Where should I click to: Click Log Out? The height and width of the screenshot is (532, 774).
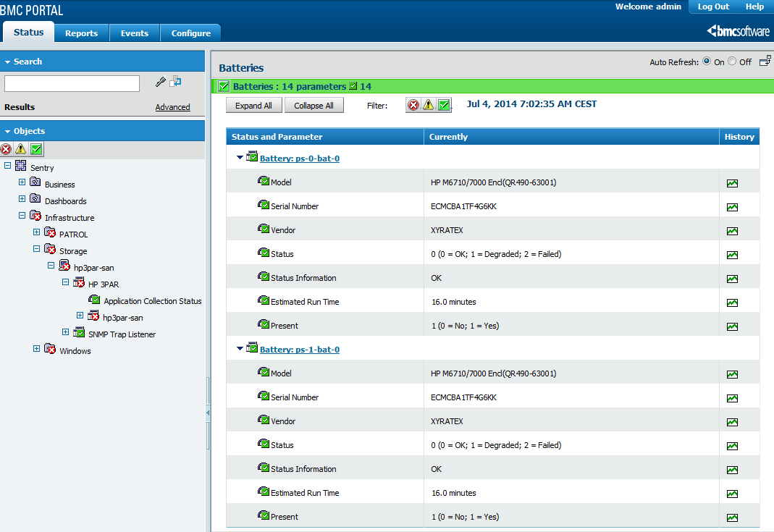click(713, 7)
